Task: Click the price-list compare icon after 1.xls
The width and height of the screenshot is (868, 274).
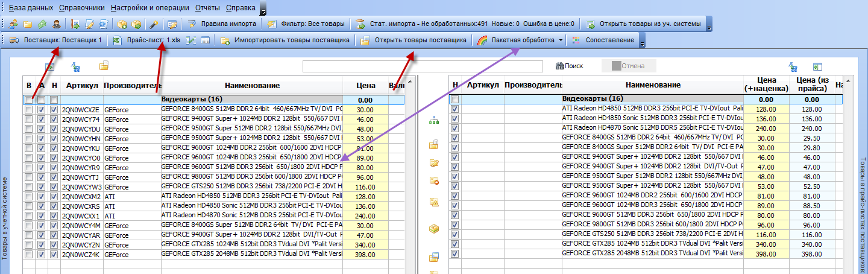Action: point(191,40)
